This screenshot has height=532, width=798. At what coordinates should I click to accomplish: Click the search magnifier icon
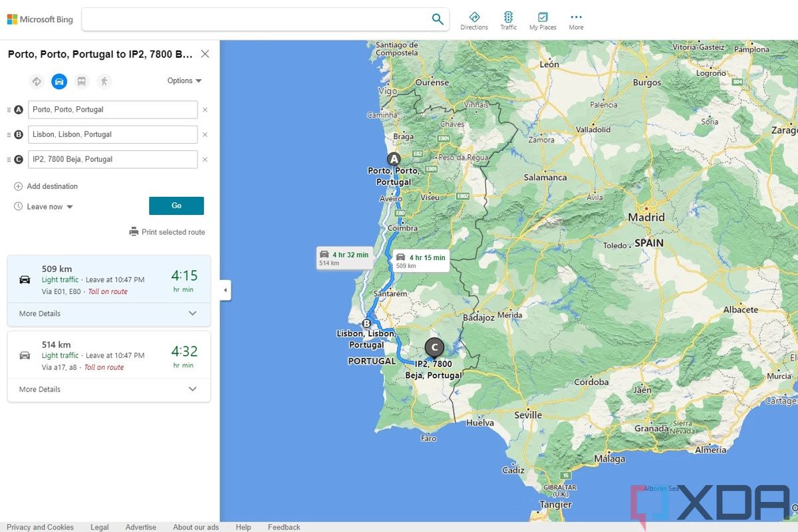437,19
